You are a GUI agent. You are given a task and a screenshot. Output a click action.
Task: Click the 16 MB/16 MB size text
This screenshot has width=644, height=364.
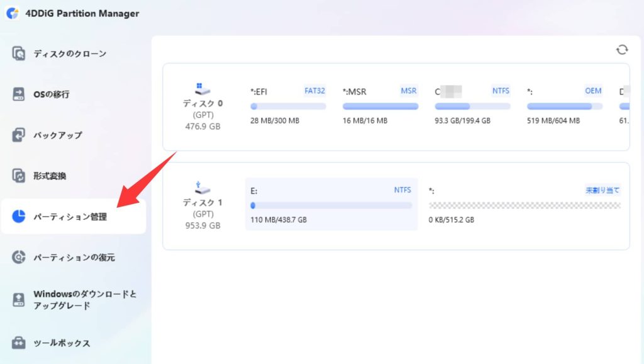pos(365,121)
